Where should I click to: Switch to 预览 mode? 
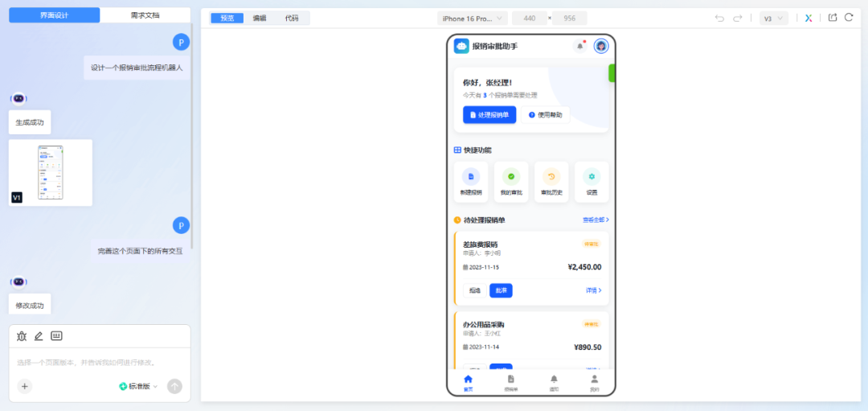click(227, 18)
